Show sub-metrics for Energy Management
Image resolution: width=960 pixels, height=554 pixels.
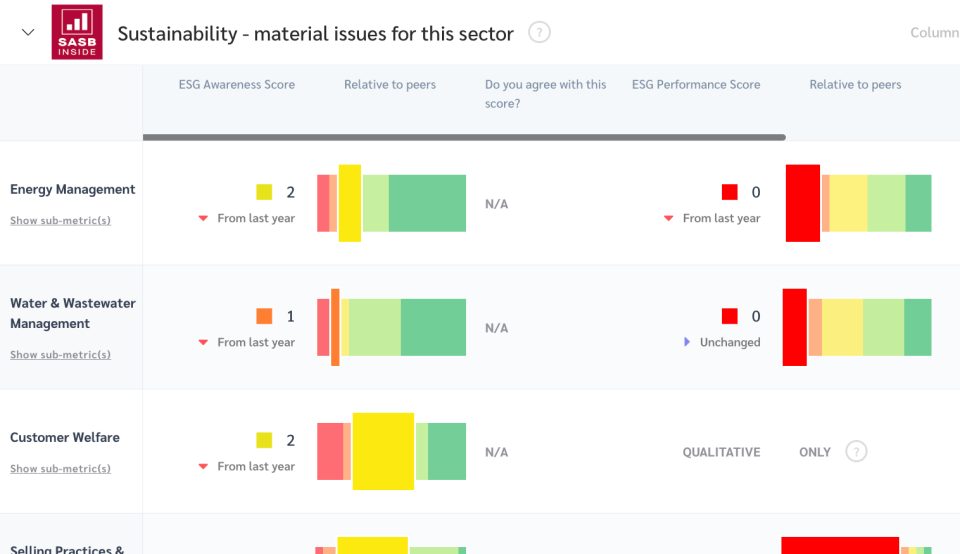pos(60,220)
